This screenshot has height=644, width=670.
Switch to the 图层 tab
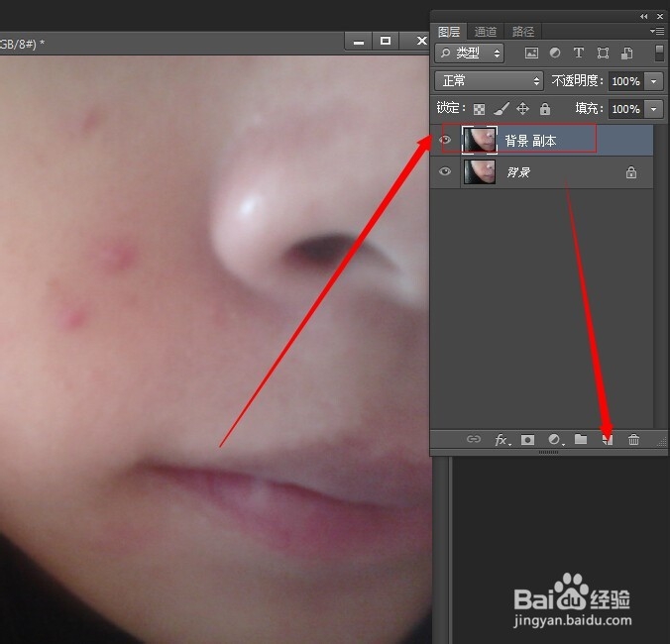point(449,32)
